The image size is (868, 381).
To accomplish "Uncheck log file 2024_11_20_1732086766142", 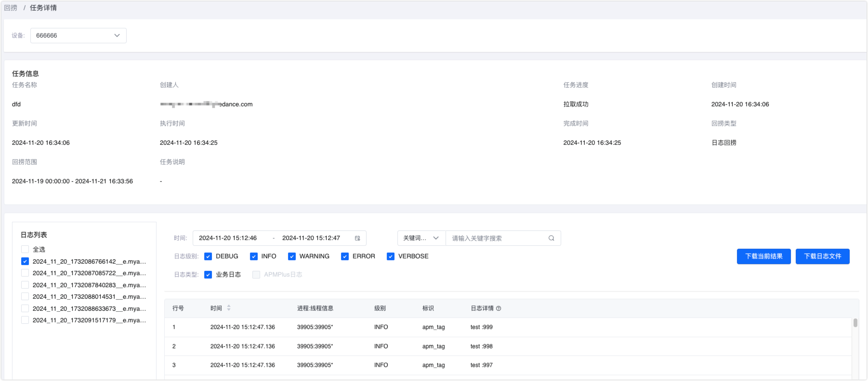I will 25,261.
